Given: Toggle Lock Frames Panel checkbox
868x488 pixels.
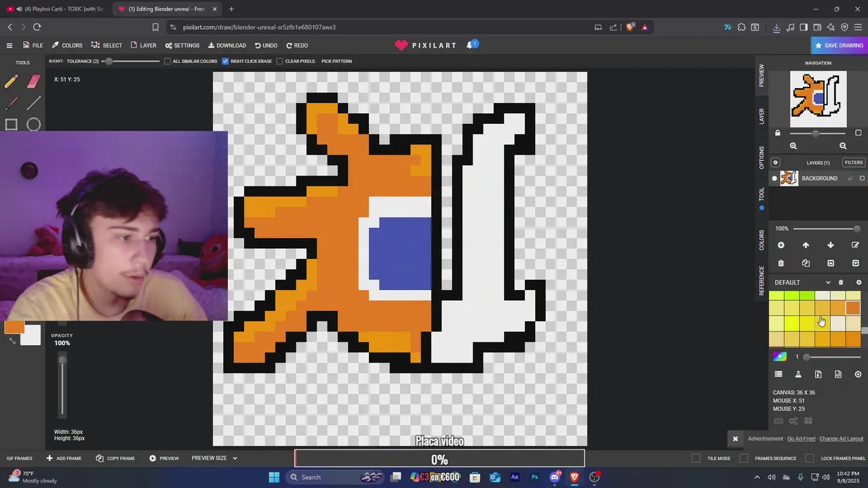Looking at the screenshot, I should pyautogui.click(x=810, y=458).
